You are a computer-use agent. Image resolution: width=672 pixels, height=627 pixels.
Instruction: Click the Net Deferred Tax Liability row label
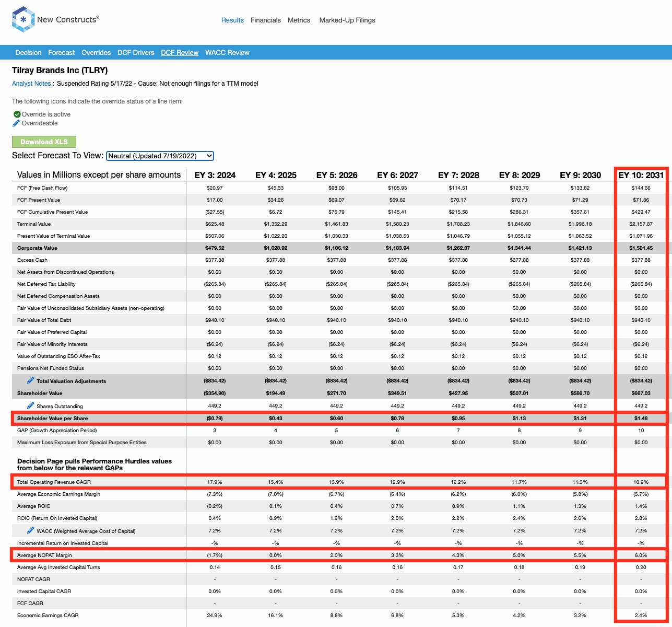[x=46, y=284]
